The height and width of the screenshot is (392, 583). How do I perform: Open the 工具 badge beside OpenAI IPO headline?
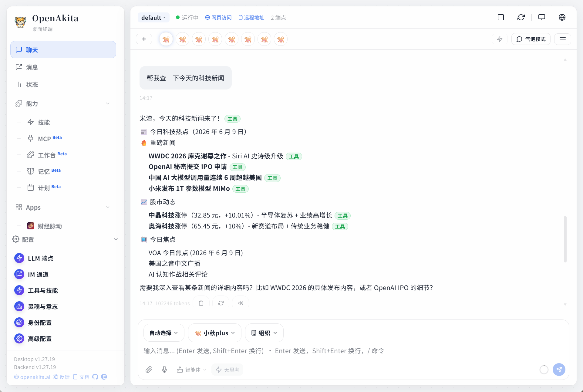(238, 167)
